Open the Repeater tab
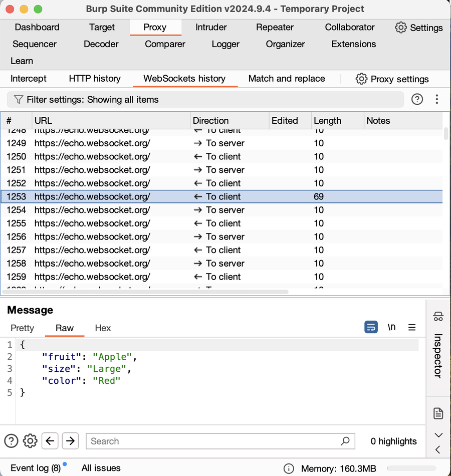 click(x=275, y=28)
